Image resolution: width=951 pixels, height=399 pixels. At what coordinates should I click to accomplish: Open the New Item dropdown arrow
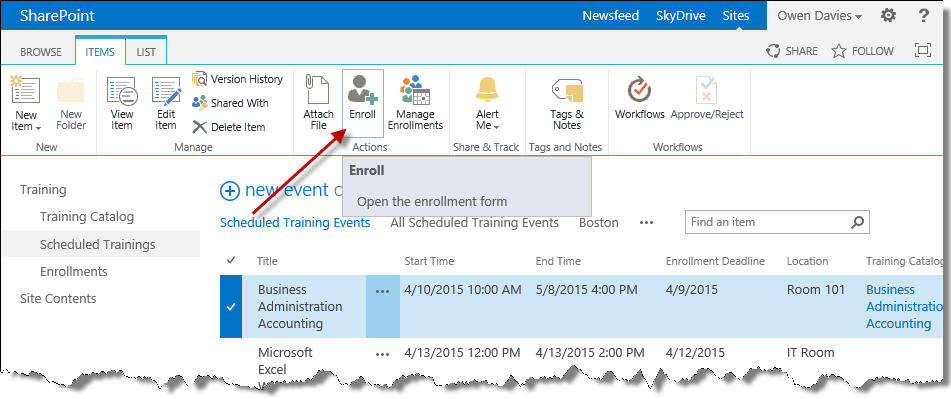pyautogui.click(x=39, y=128)
